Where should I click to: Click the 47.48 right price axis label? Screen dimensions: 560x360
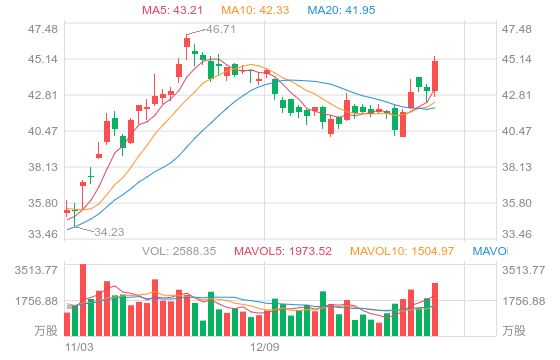[517, 29]
